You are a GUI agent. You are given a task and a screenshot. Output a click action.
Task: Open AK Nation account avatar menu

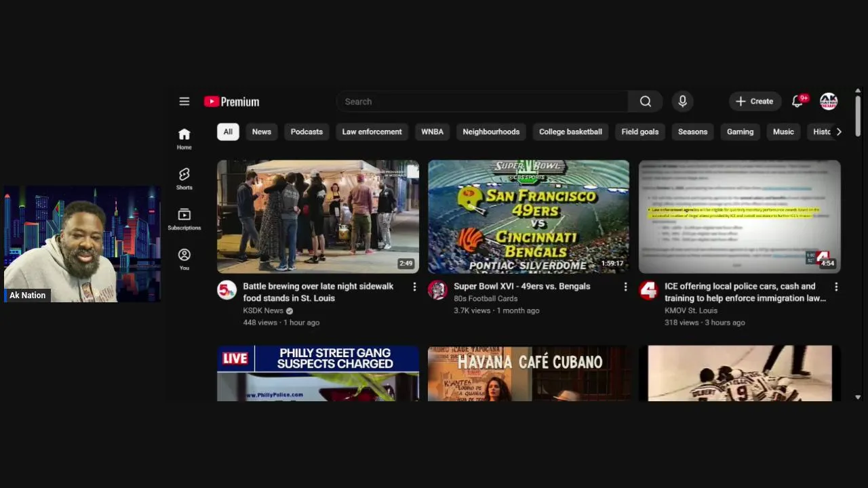coord(829,102)
